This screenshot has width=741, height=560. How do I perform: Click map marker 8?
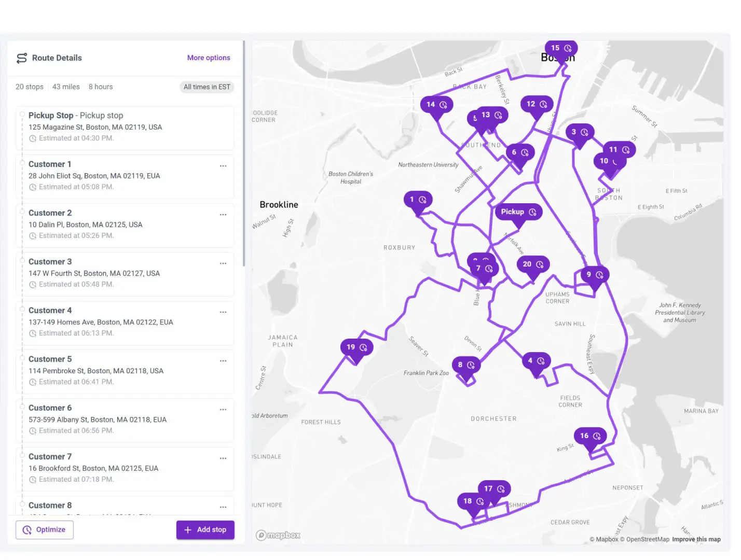pos(466,365)
